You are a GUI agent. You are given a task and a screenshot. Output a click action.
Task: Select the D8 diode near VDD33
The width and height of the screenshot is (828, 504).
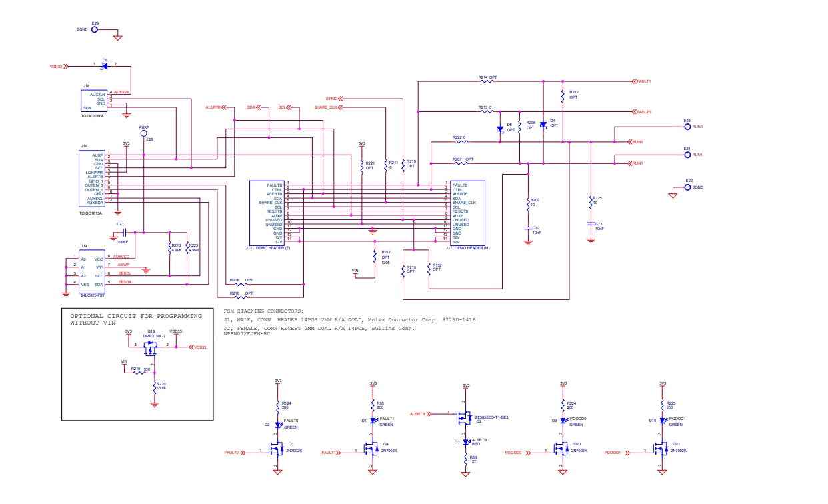click(x=105, y=65)
